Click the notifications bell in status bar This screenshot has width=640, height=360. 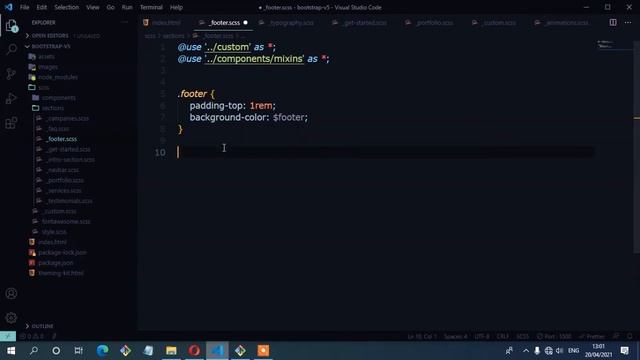coord(630,336)
